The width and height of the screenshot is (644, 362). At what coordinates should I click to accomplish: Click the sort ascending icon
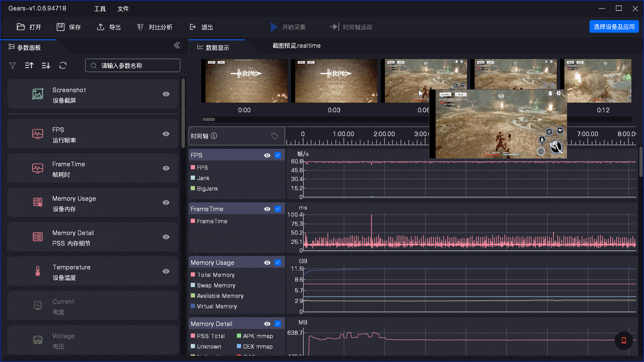[x=29, y=65]
